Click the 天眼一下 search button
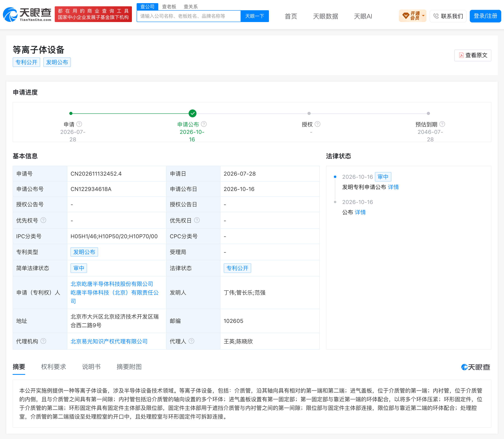Image resolution: width=504 pixels, height=439 pixels. 255,16
